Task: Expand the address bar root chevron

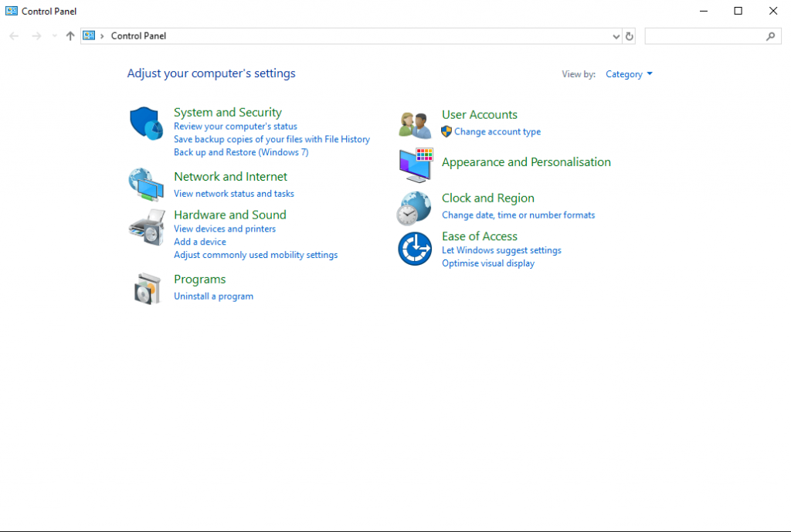Action: click(x=102, y=36)
